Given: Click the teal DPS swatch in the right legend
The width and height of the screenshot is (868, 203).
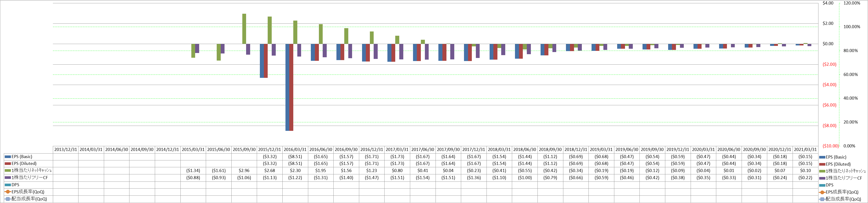Looking at the screenshot, I should [x=822, y=185].
